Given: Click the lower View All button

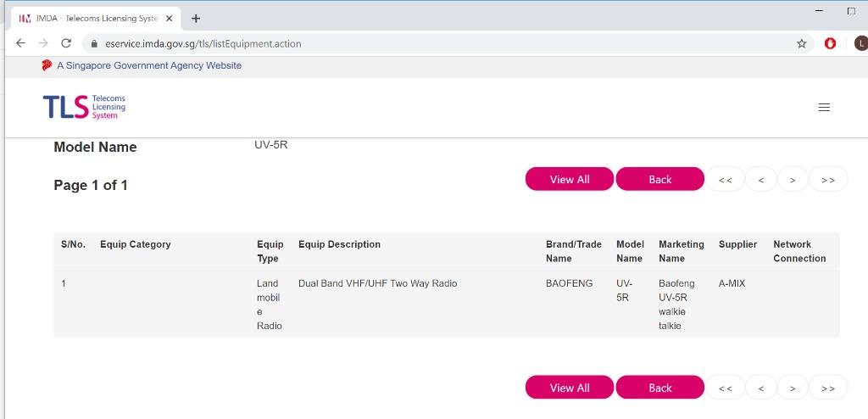Looking at the screenshot, I should (570, 388).
